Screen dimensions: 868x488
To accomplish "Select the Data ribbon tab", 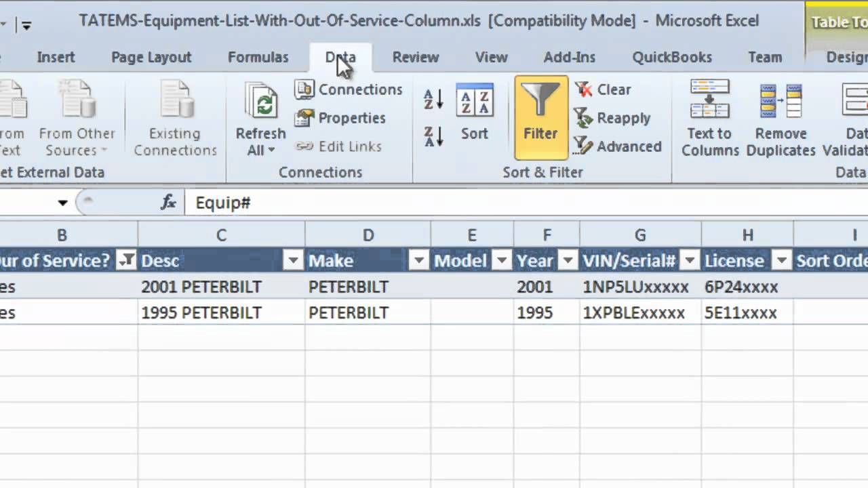I will point(340,58).
